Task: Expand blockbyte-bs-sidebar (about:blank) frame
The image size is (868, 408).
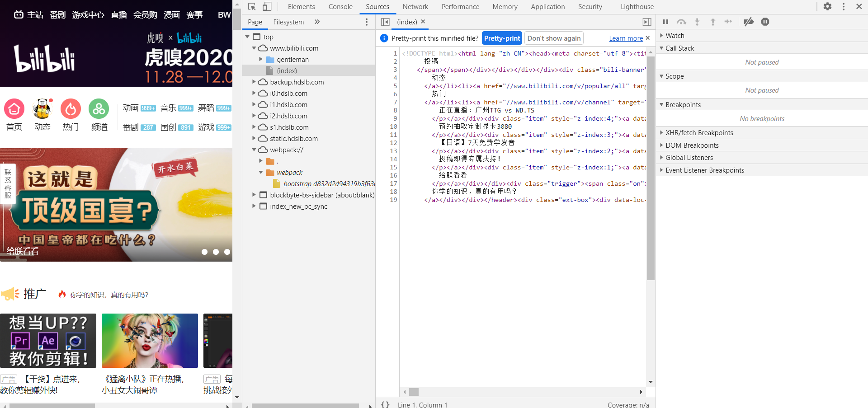Action: point(254,195)
